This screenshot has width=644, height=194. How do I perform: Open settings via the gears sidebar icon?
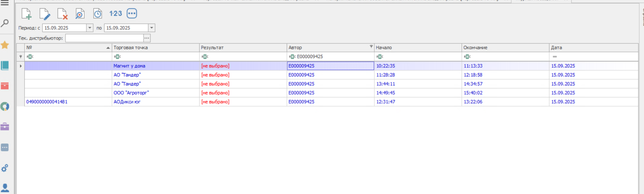5,168
